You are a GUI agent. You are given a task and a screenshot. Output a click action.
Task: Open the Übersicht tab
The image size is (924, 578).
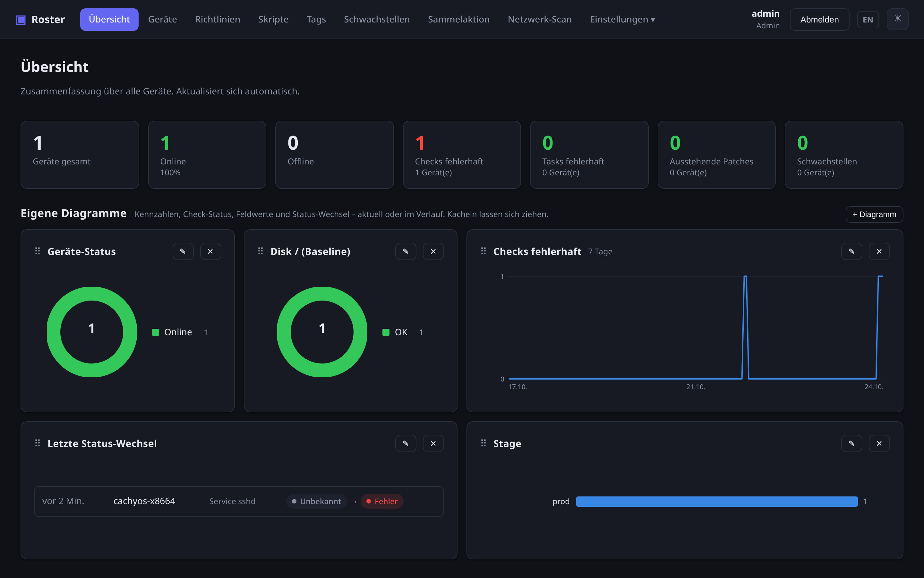pyautogui.click(x=109, y=20)
